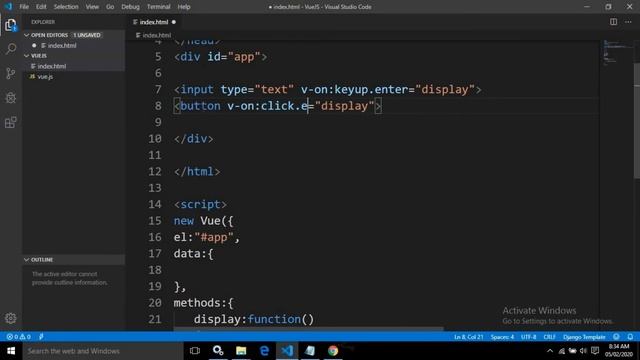The image size is (640, 360).
Task: Click UTF-8 encoding in status bar
Action: point(529,337)
